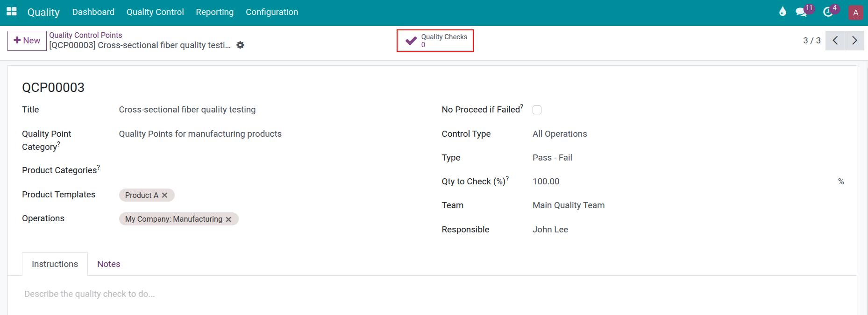The height and width of the screenshot is (315, 868).
Task: Go to the previous record arrow
Action: coord(835,41)
